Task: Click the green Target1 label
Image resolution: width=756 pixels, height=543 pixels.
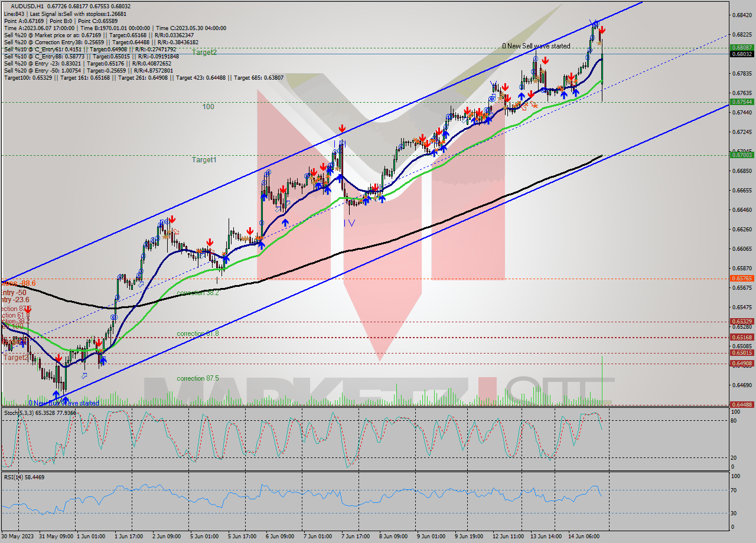Action: tap(204, 159)
